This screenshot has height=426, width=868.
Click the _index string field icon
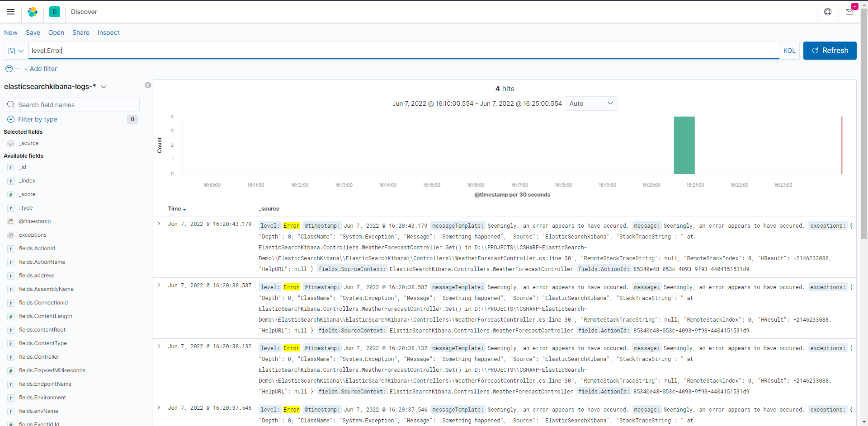11,181
